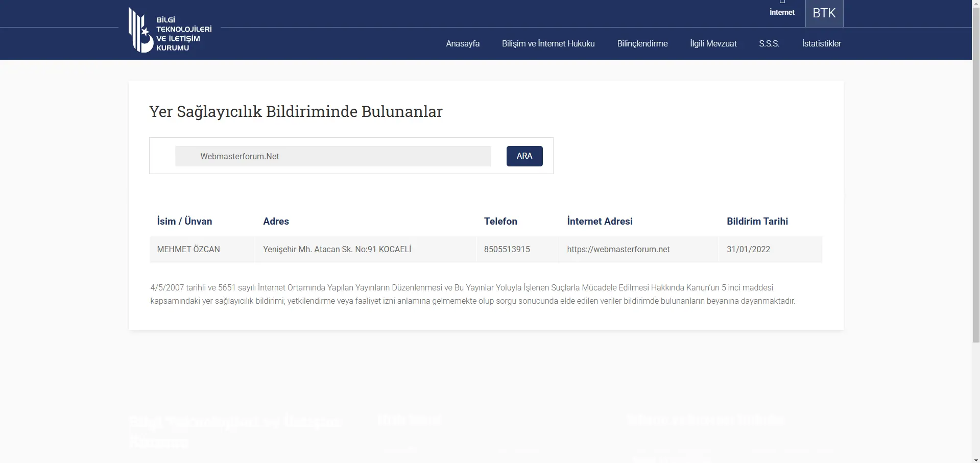The height and width of the screenshot is (463, 980).
Task: Click the Adres column header
Action: (x=276, y=222)
